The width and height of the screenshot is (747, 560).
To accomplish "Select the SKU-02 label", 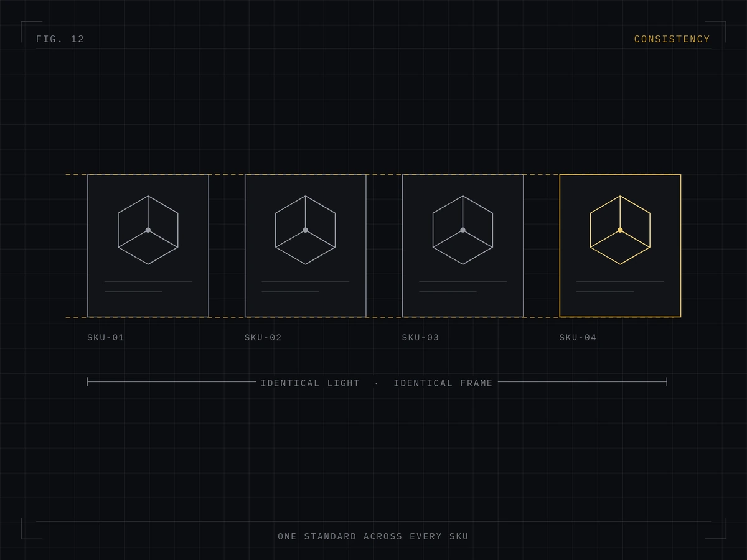I will [263, 338].
